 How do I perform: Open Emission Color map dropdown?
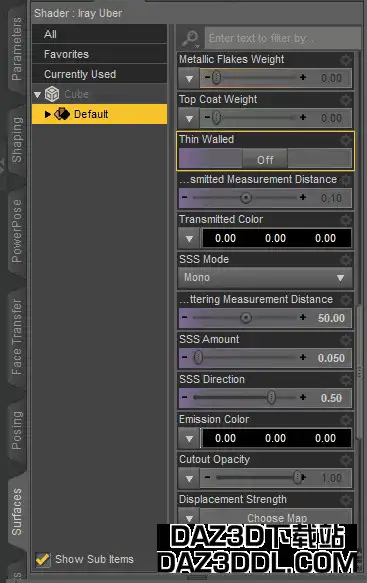click(189, 438)
